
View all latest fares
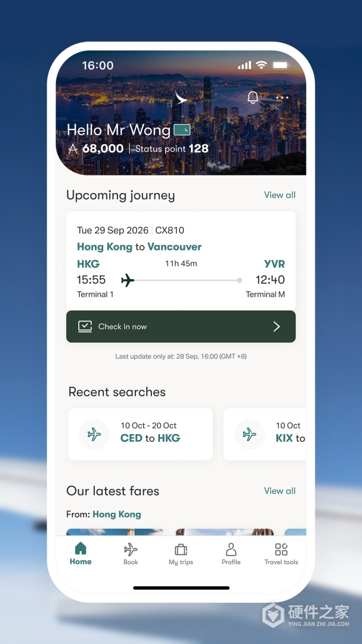tap(280, 491)
